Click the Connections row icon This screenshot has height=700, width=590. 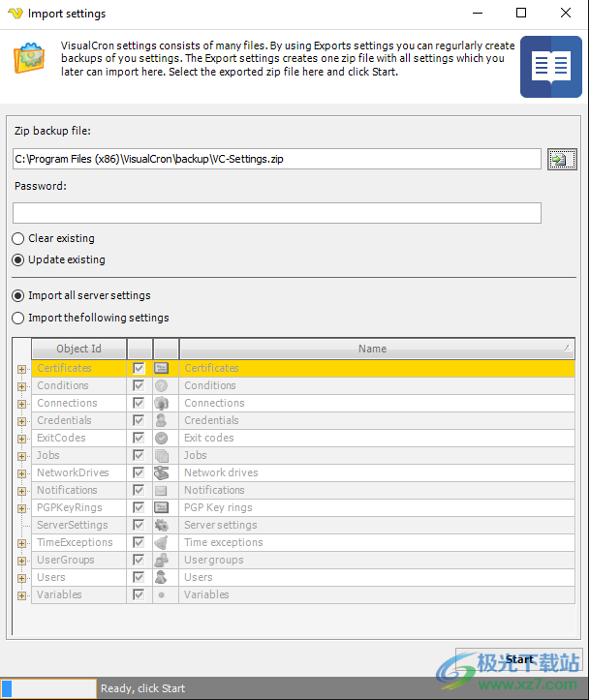pos(161,403)
